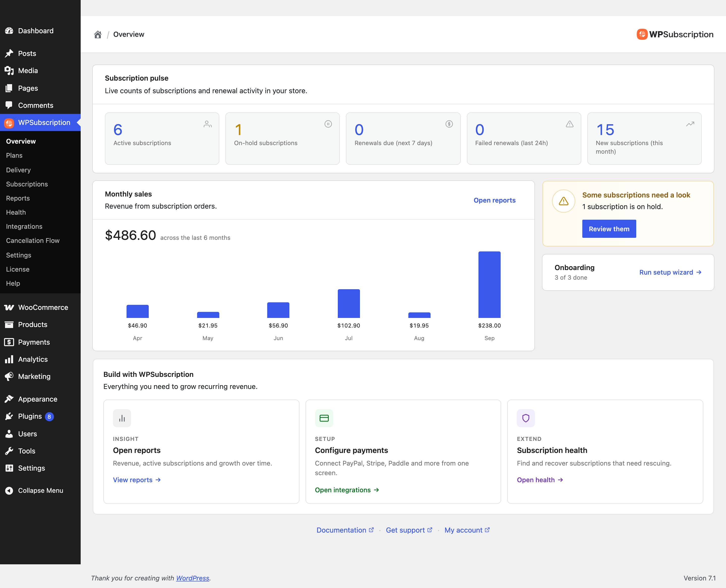Screen dimensions: 726x588
Task: Click the Open health link
Action: 540,480
